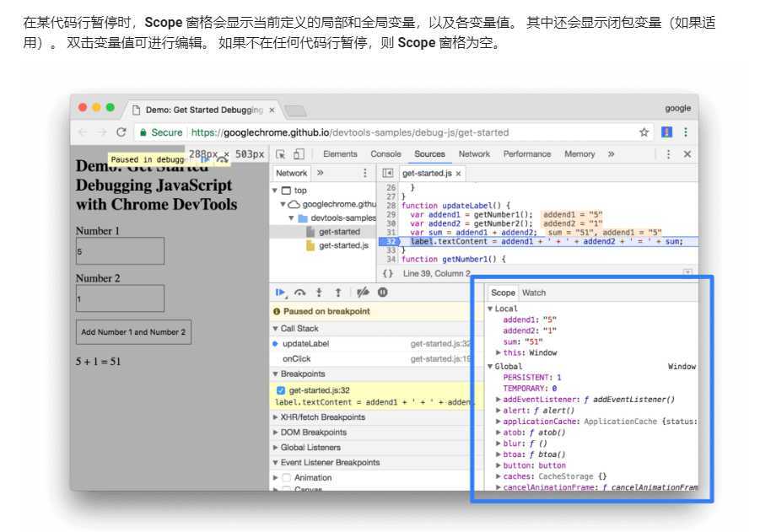Open the Chrome three-dot menu

686,132
